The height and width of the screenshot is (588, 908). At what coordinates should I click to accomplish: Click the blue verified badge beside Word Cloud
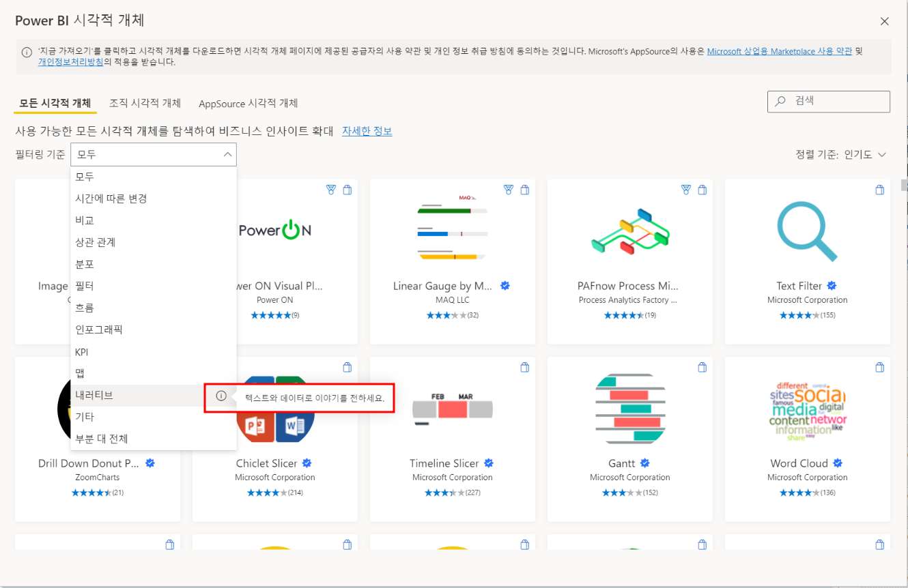[x=838, y=463]
